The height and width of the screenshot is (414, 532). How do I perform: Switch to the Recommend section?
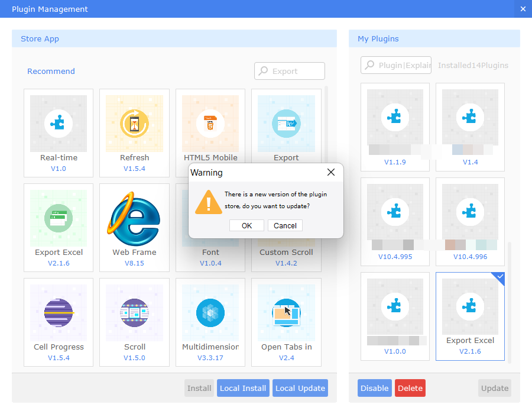(51, 71)
